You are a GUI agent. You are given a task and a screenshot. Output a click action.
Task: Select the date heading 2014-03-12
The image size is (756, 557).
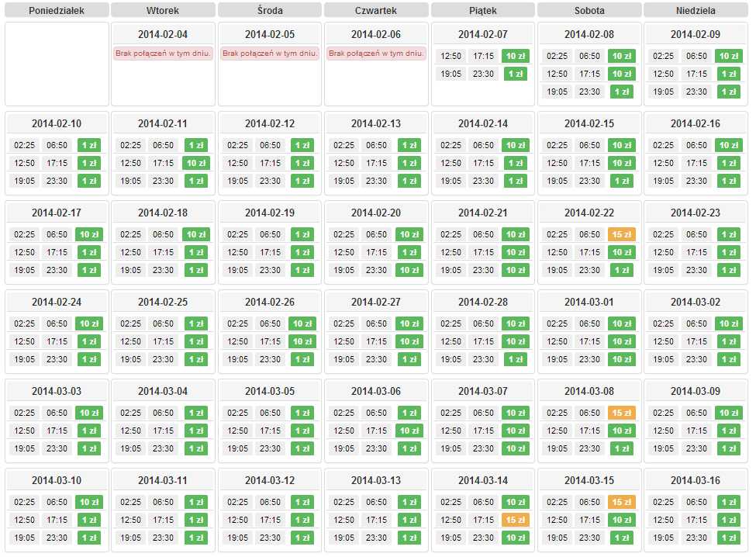270,480
